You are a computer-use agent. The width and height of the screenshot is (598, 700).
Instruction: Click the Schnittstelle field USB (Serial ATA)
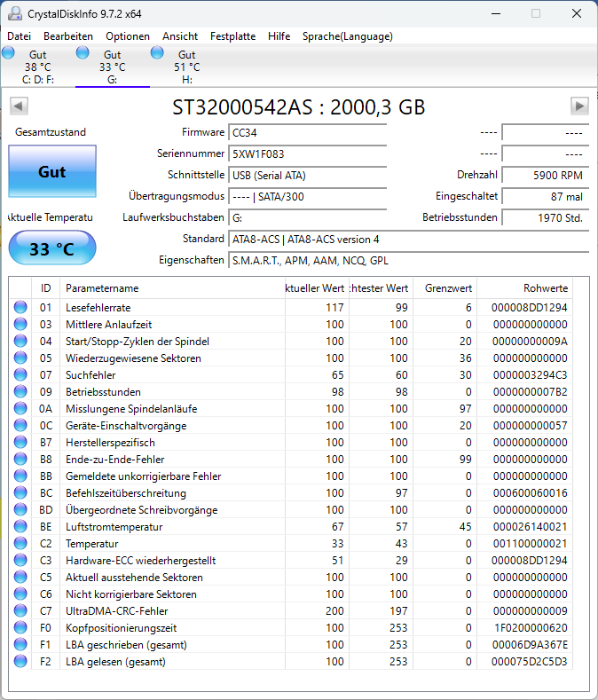(x=307, y=176)
